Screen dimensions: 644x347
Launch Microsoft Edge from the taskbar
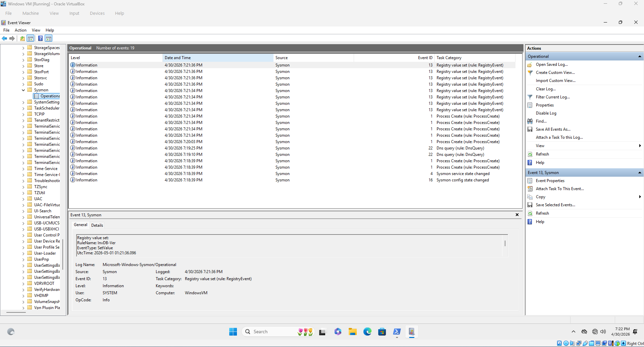pos(367,332)
